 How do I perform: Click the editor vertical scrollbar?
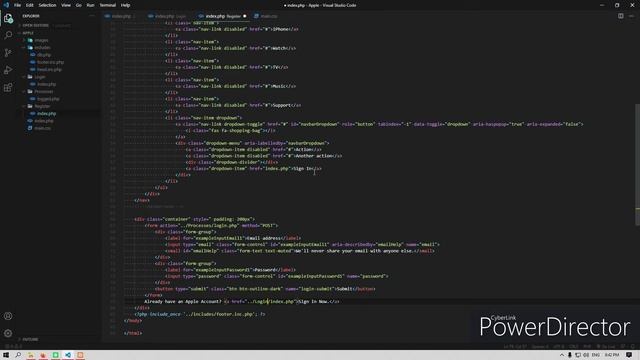pos(637,163)
